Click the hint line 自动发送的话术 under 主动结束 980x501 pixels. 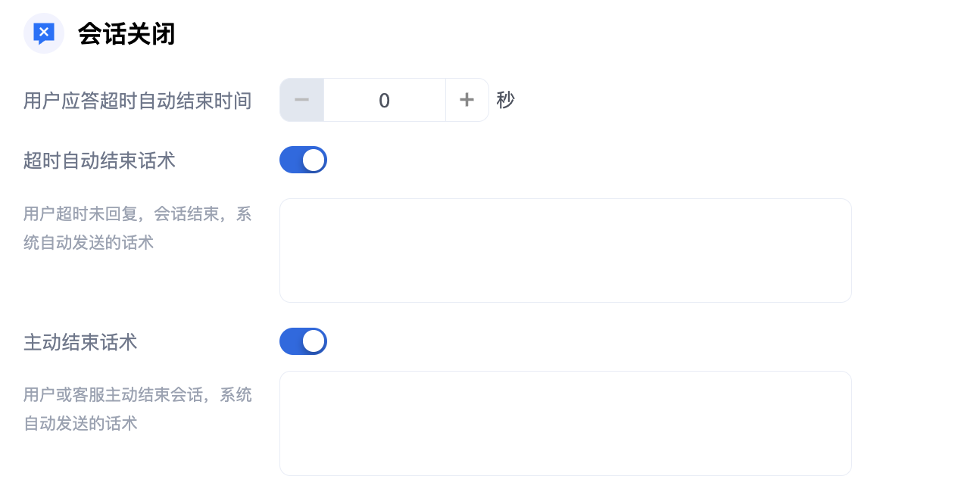(x=80, y=423)
